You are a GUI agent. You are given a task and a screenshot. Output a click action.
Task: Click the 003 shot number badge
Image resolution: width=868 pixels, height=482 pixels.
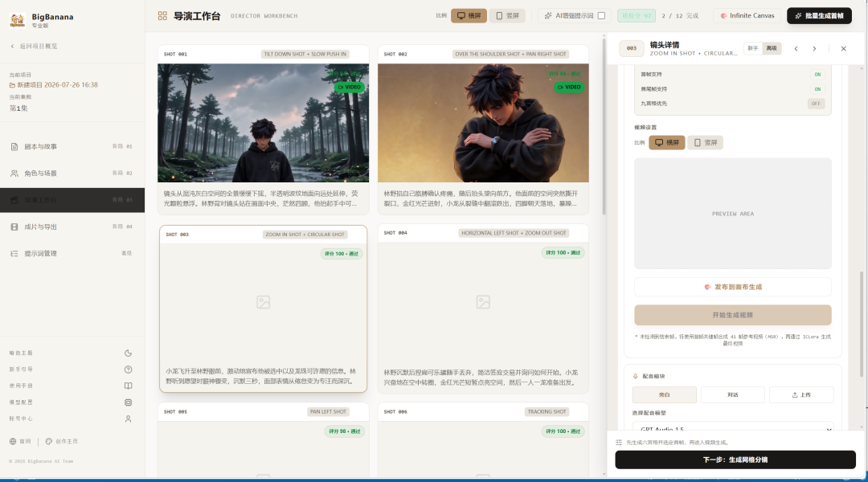[x=632, y=48]
